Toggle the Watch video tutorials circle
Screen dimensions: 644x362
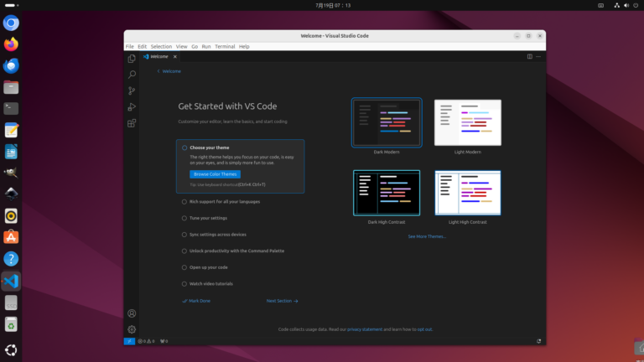[x=184, y=284]
